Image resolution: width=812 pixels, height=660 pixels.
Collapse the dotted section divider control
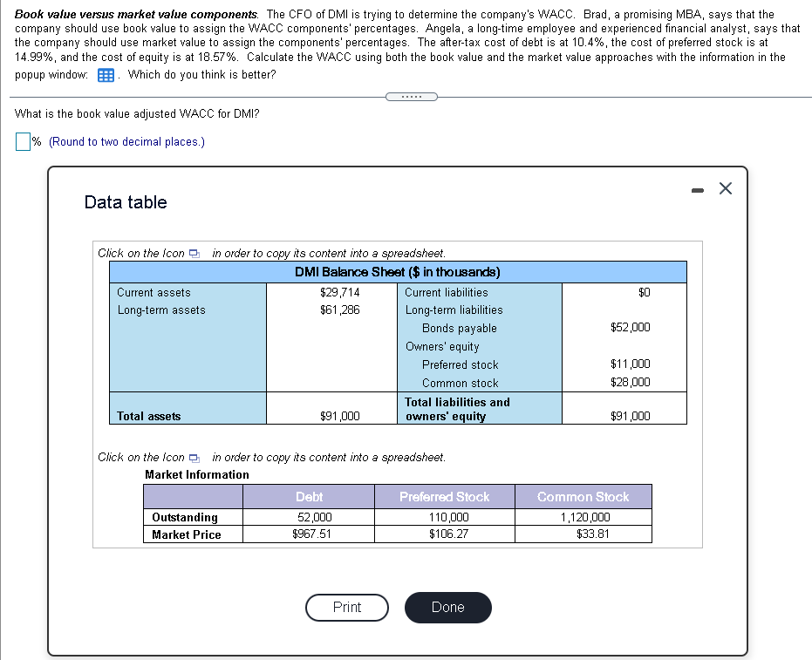[x=410, y=97]
